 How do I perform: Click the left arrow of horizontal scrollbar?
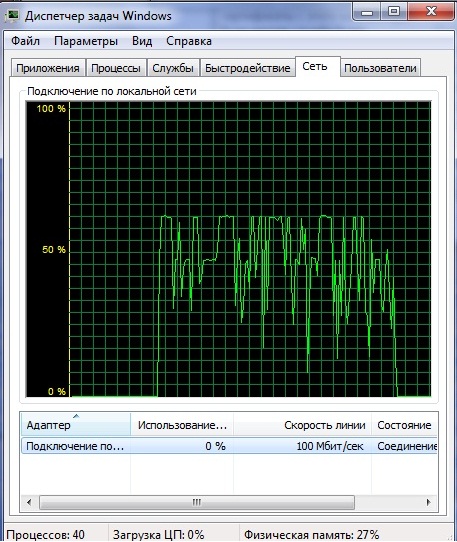[29, 502]
